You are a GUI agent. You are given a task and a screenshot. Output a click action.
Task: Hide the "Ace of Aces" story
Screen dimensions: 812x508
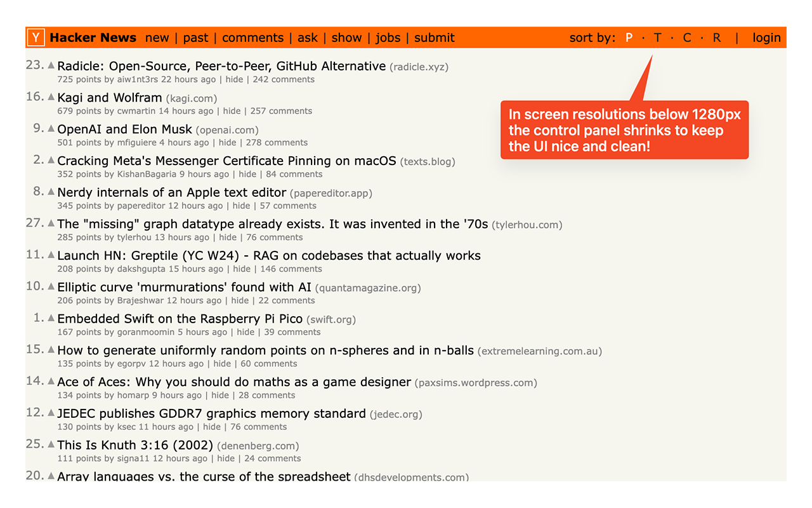click(219, 395)
